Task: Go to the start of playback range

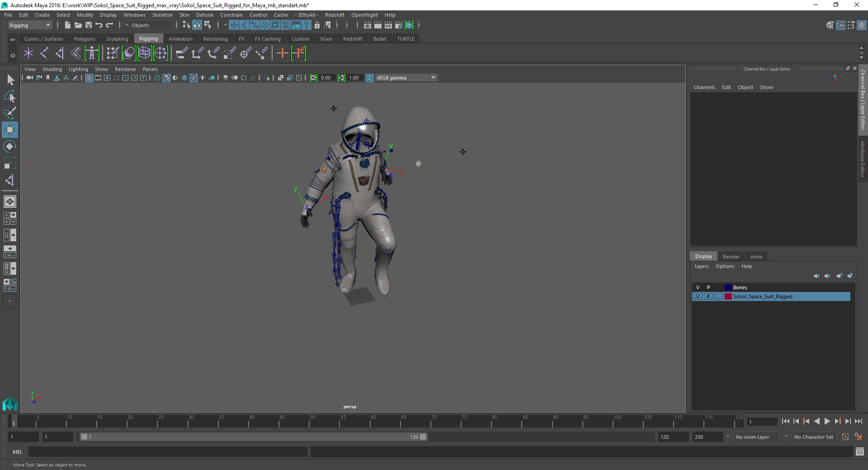Action: tap(785, 421)
